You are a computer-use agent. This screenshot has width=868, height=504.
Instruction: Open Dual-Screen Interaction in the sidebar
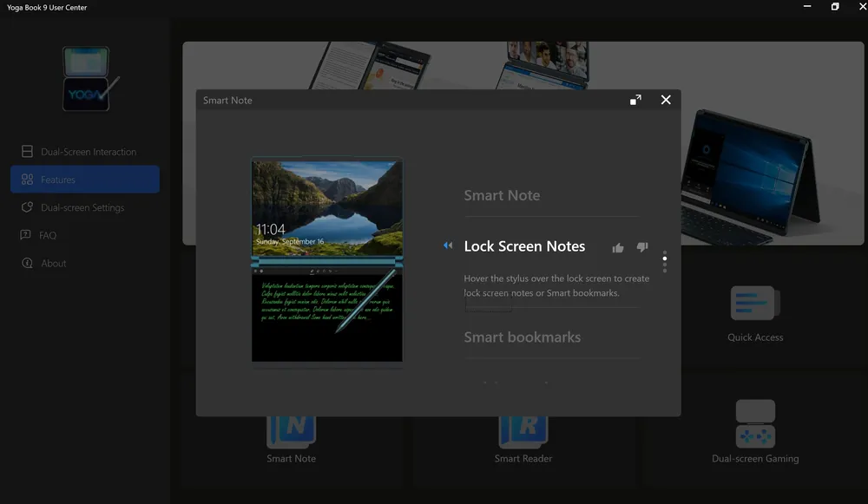tap(85, 152)
